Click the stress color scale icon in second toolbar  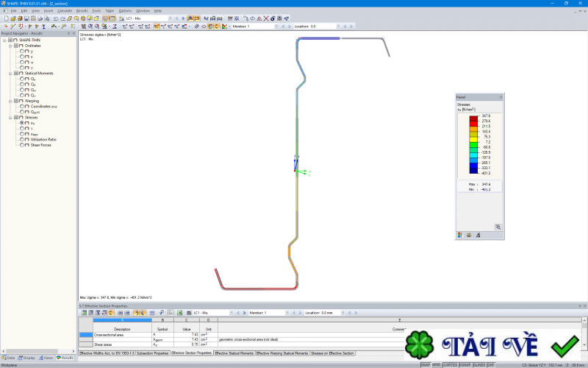(x=224, y=26)
